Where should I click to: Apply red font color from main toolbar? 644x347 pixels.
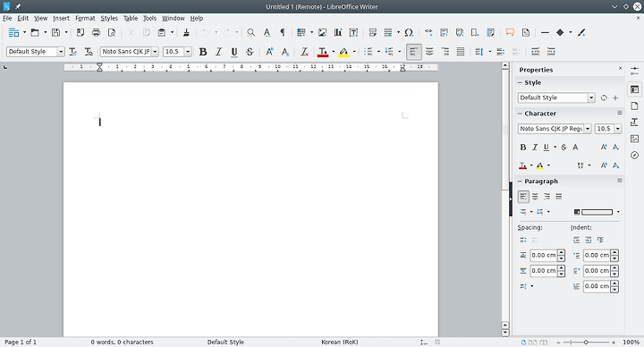coord(323,52)
